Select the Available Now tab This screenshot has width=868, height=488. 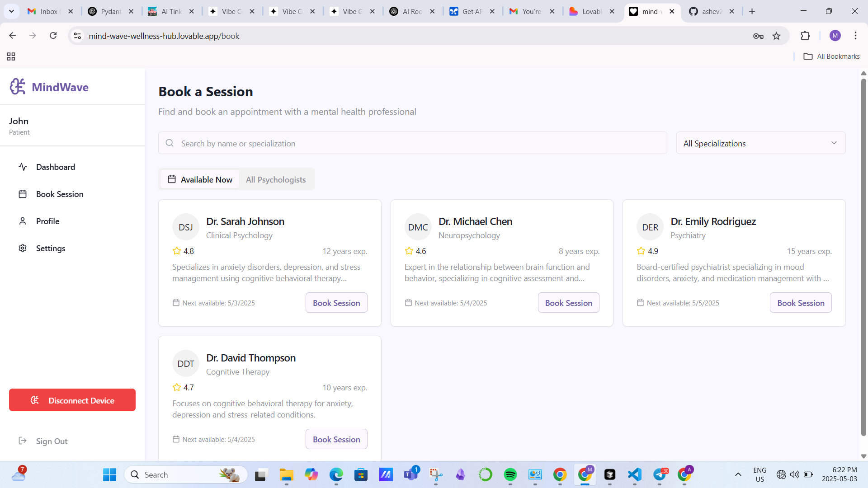pos(200,180)
